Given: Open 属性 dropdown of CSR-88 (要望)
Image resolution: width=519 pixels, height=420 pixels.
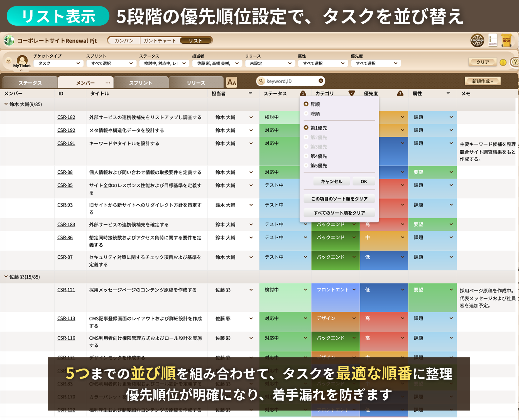Looking at the screenshot, I should tap(451, 172).
